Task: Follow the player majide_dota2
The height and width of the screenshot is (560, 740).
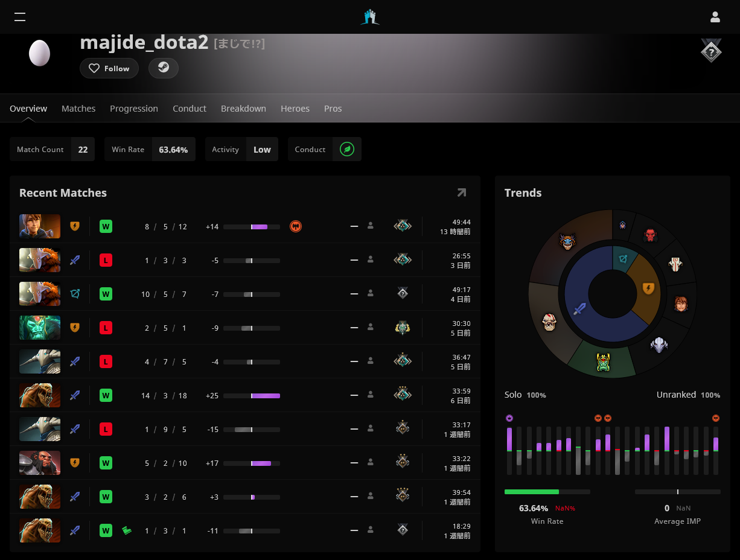Action: point(109,68)
